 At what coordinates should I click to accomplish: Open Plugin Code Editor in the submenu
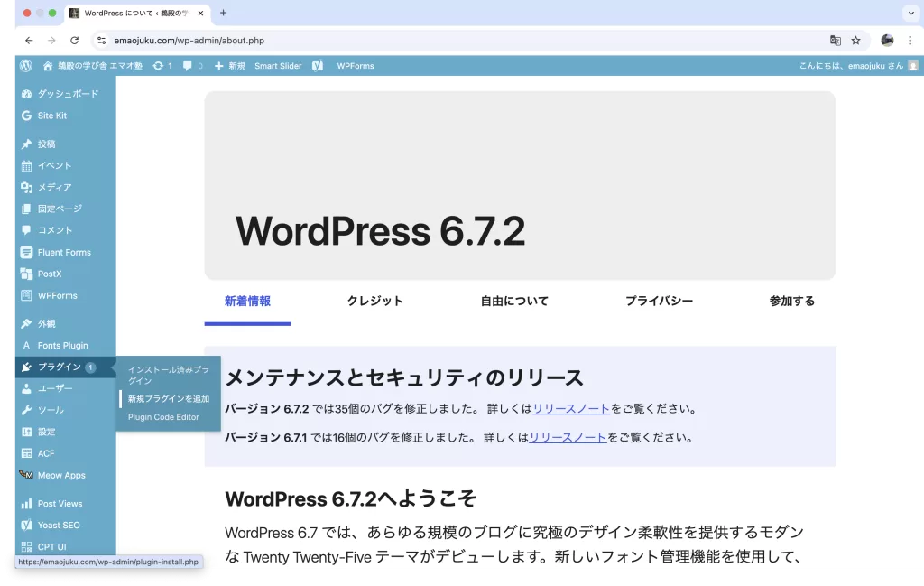(163, 417)
